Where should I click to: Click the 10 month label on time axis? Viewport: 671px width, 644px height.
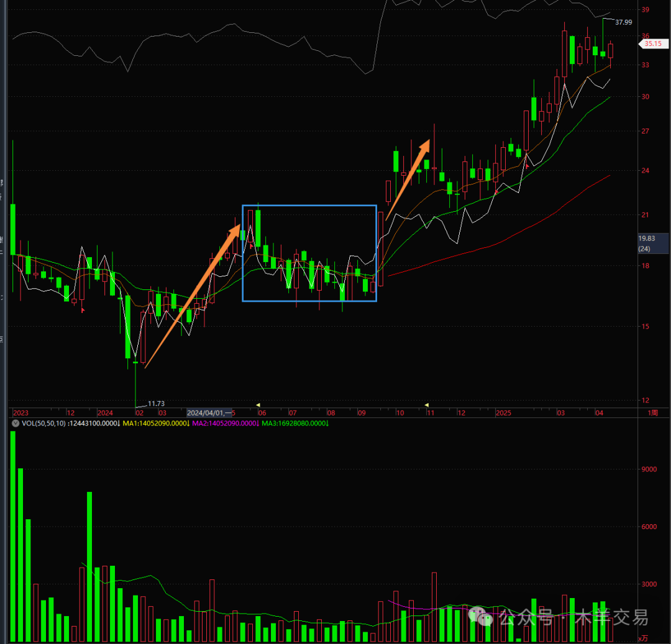[399, 412]
